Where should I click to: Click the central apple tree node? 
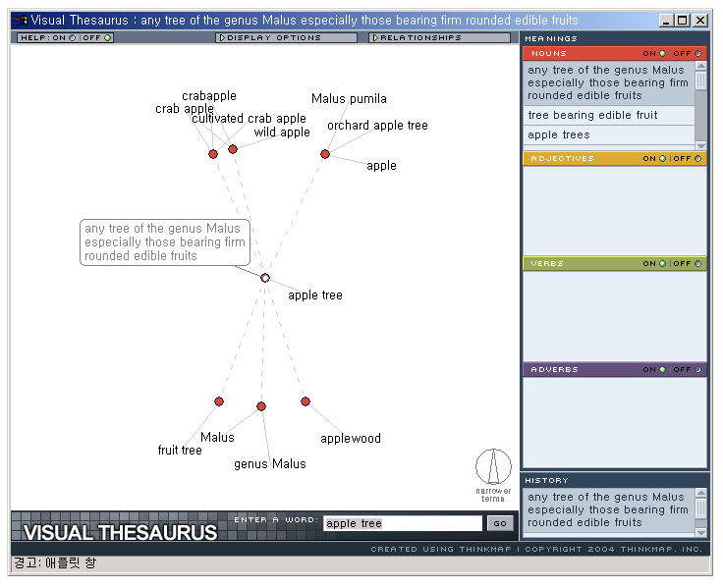click(265, 278)
